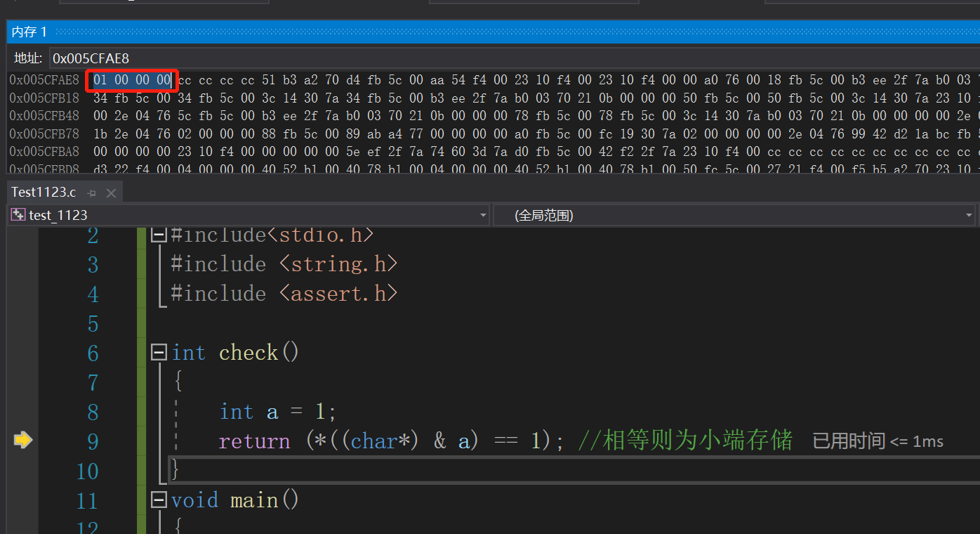This screenshot has width=980, height=534.
Task: Collapse the check() function
Action: point(159,352)
